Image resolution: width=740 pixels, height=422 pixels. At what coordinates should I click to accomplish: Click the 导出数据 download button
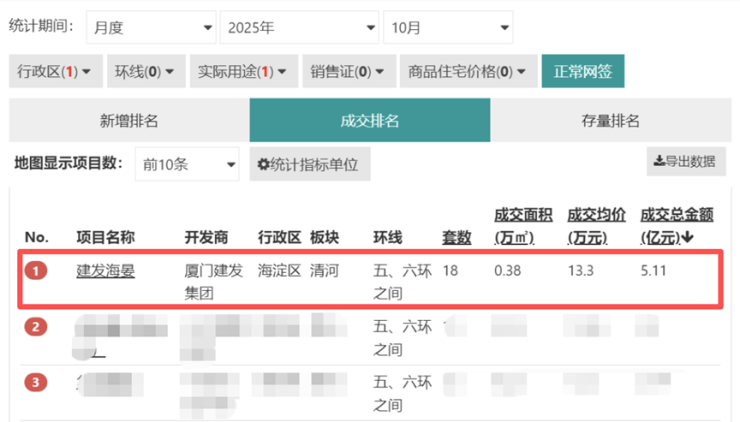click(x=685, y=161)
